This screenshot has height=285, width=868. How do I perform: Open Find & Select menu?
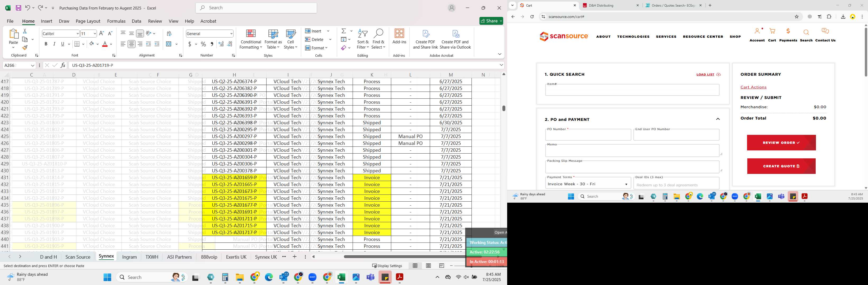point(378,39)
